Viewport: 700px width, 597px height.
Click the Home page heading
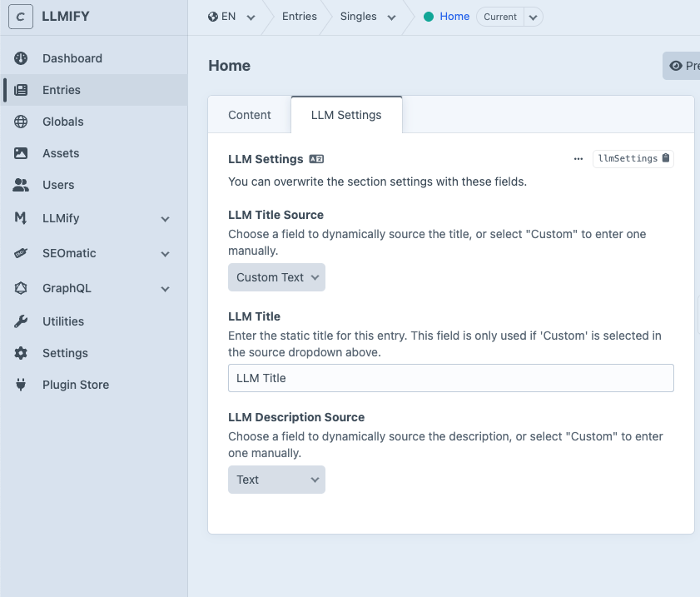click(x=229, y=66)
